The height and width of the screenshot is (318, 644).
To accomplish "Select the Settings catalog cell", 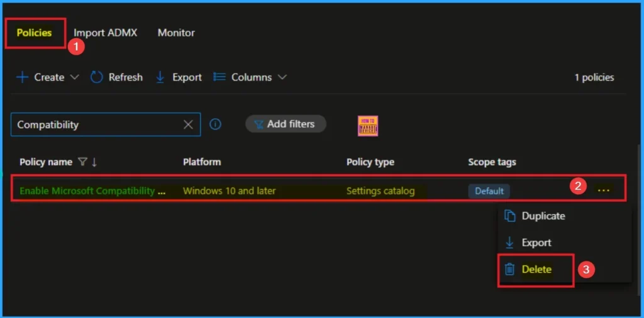I will (x=380, y=191).
